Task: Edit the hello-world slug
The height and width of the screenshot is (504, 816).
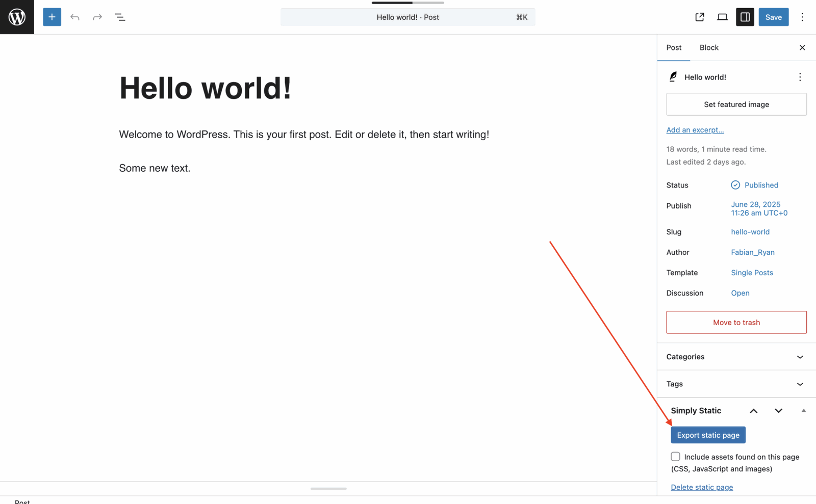Action: pyautogui.click(x=750, y=232)
